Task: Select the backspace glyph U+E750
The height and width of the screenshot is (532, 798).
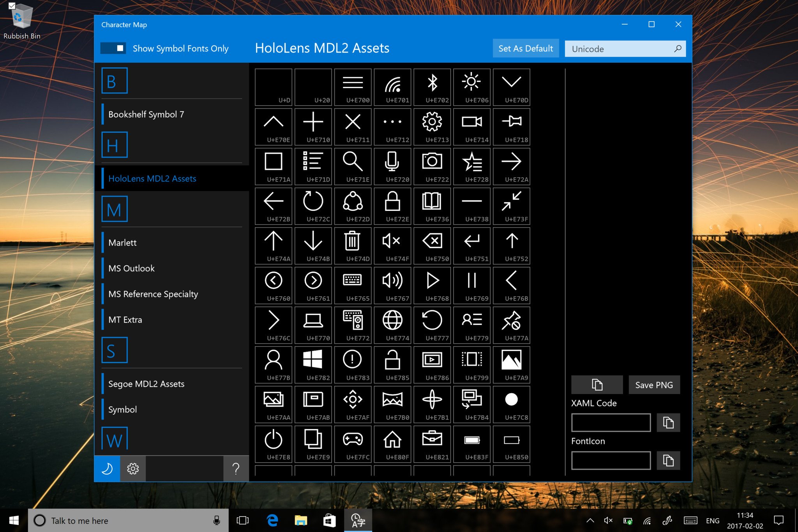Action: click(432, 246)
